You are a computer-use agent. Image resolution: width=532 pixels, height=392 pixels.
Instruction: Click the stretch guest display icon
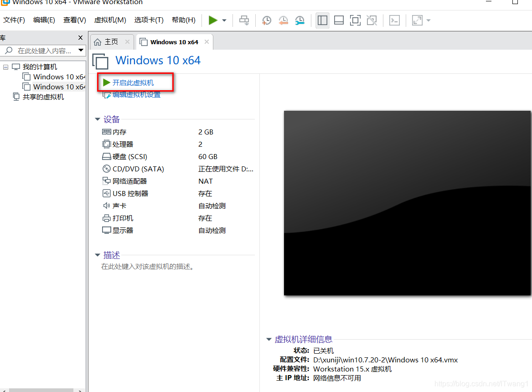point(417,21)
